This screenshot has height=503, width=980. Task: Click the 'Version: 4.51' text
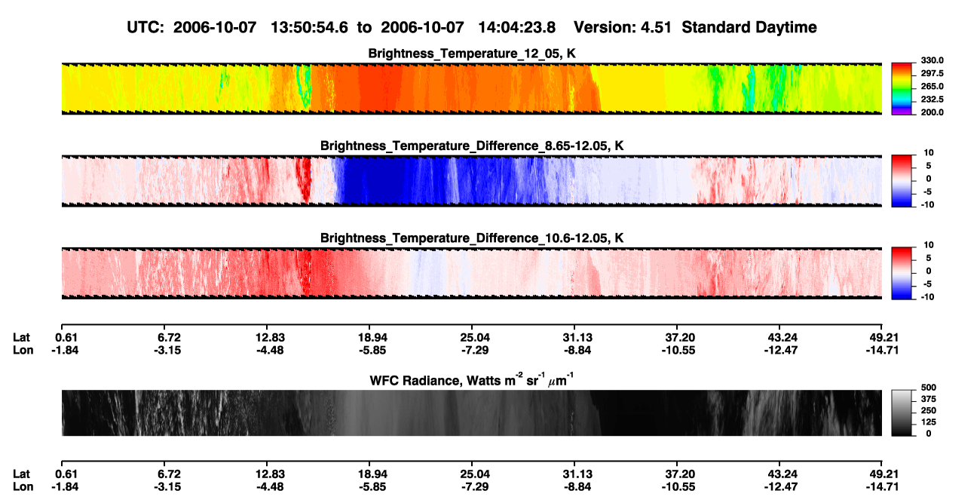(x=622, y=27)
